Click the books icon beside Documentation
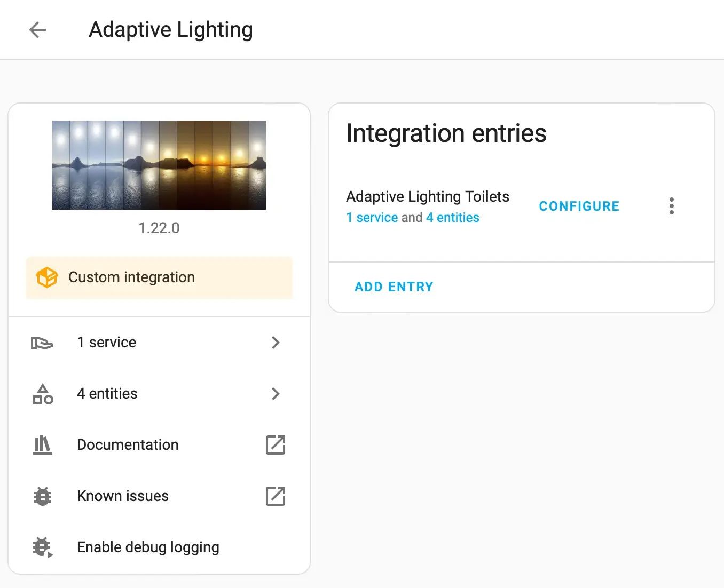724x588 pixels. click(x=43, y=445)
